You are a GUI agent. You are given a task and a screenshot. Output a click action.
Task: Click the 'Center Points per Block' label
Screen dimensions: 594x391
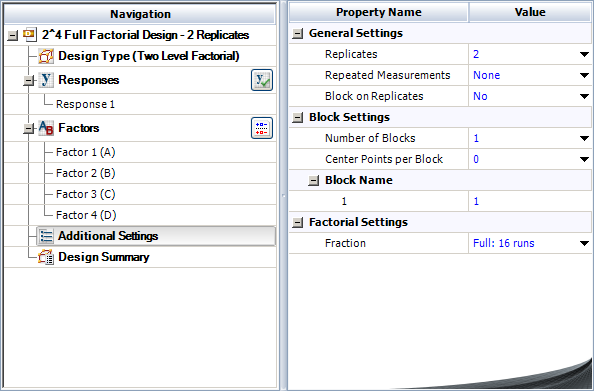click(384, 159)
